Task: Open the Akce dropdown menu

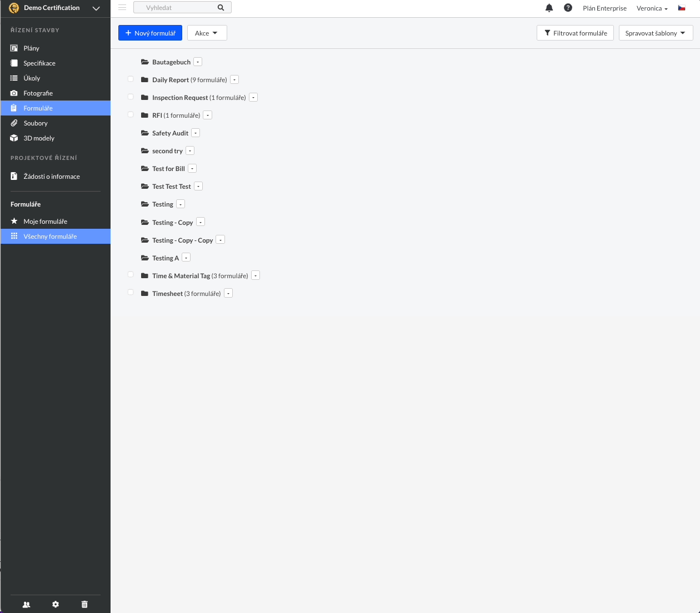Action: point(207,33)
